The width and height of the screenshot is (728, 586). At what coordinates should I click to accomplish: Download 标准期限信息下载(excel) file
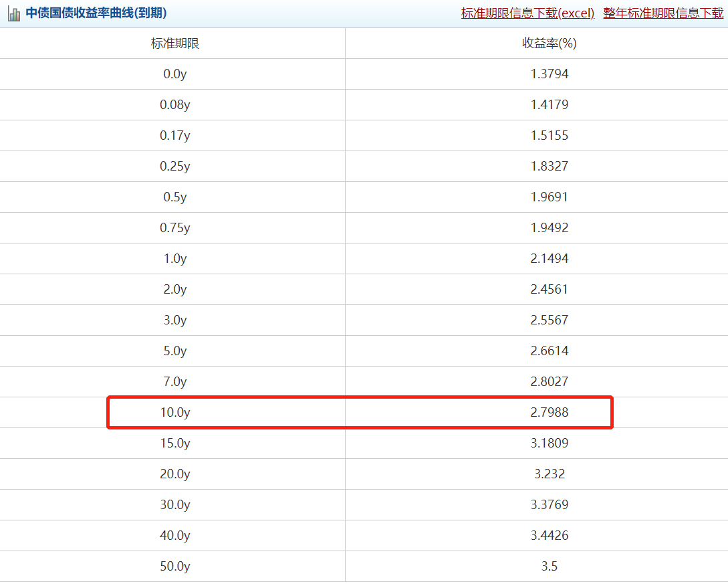pos(527,13)
